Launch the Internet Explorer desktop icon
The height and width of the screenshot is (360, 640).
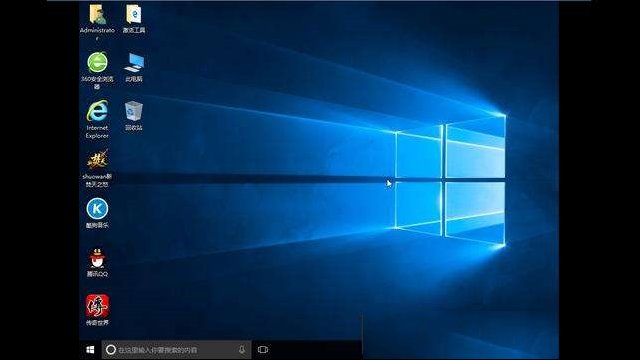97,111
